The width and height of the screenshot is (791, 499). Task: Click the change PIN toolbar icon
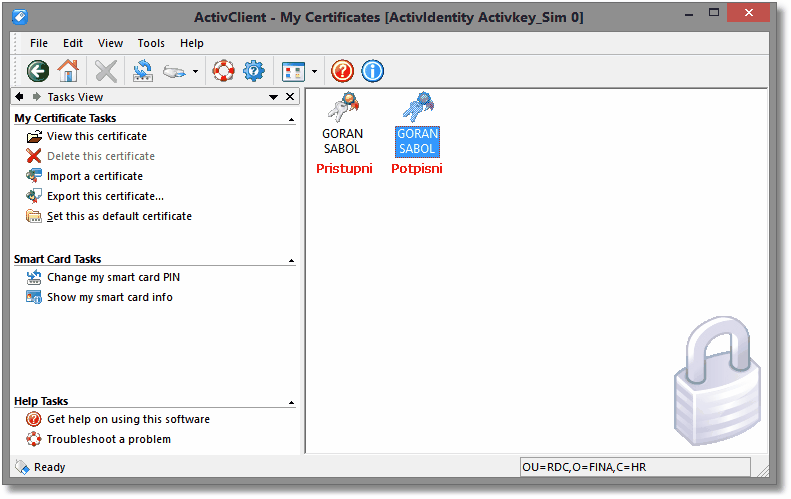[x=143, y=71]
